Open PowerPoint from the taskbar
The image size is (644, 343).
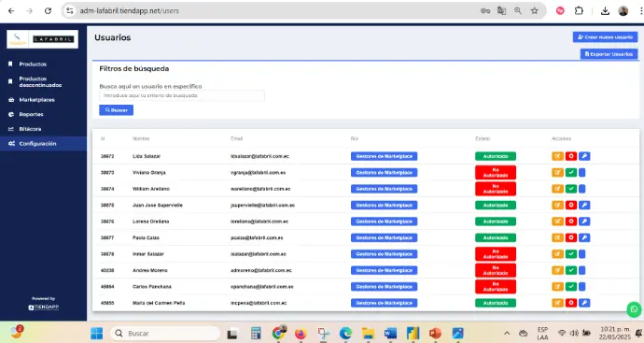(x=435, y=333)
